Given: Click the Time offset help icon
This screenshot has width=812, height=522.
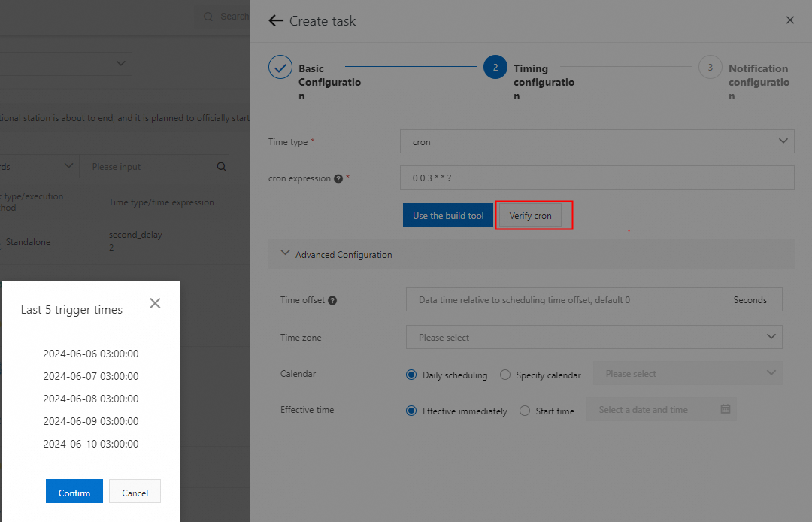Looking at the screenshot, I should click(x=332, y=300).
